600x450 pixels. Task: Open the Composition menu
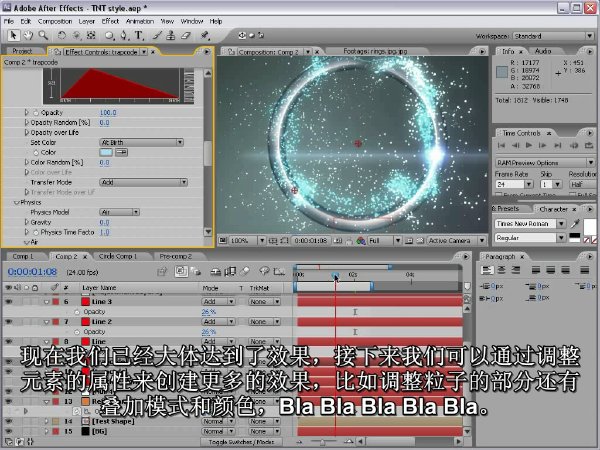click(55, 21)
